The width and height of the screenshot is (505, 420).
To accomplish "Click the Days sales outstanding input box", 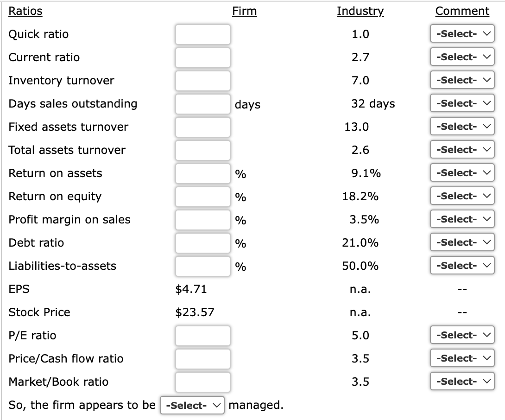I will [x=202, y=104].
